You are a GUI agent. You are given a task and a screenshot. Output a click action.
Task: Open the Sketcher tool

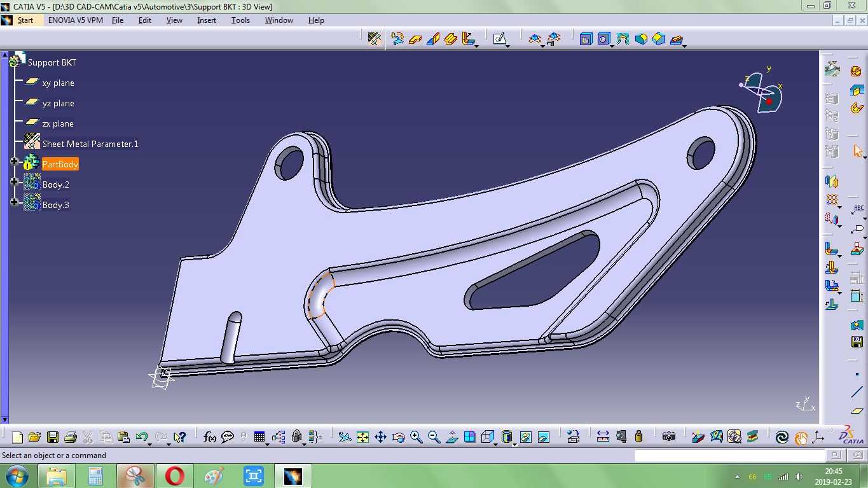click(x=499, y=39)
